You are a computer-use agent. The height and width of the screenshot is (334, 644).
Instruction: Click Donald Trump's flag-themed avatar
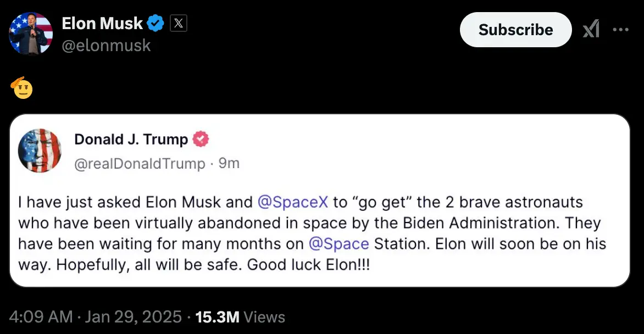40,151
